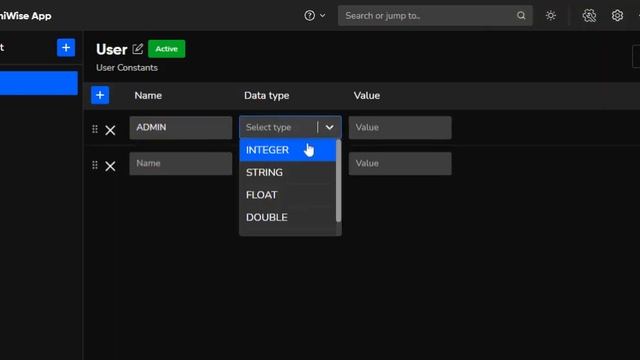The width and height of the screenshot is (640, 360).
Task: Choose STRING data type
Action: coord(288,172)
